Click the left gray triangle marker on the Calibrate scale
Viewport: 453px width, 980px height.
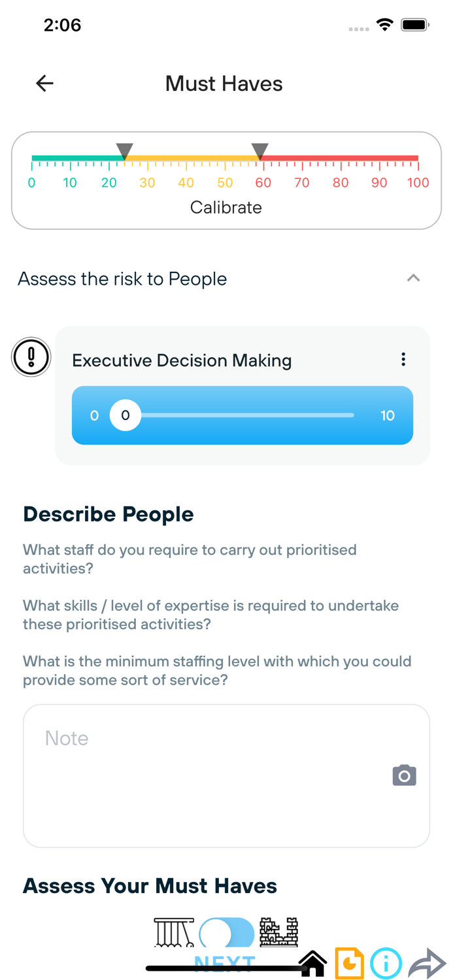(x=126, y=149)
